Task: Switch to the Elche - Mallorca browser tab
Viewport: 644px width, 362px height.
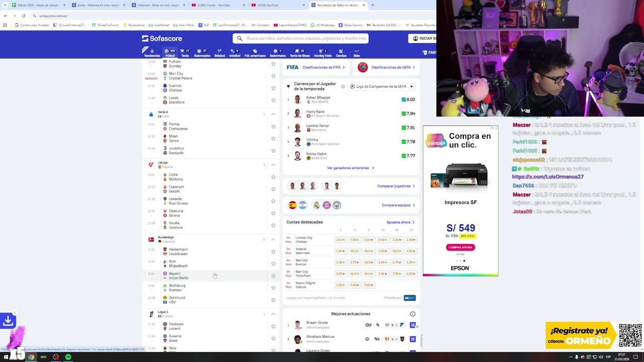Action: tap(98, 5)
